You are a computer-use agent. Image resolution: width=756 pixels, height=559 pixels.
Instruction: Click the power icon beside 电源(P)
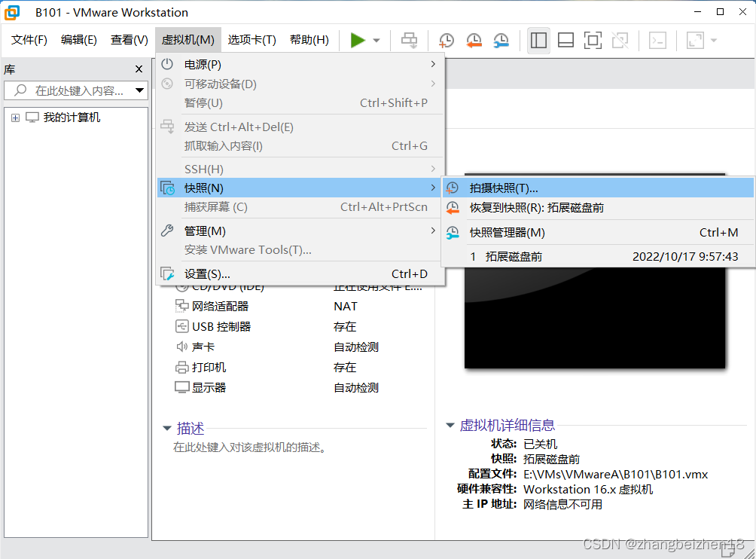[x=167, y=64]
